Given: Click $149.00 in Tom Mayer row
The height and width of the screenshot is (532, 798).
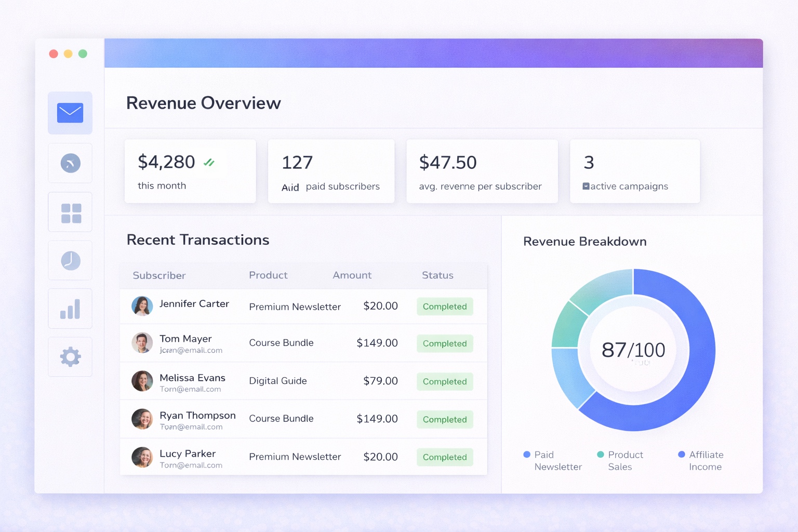Looking at the screenshot, I should 377,343.
